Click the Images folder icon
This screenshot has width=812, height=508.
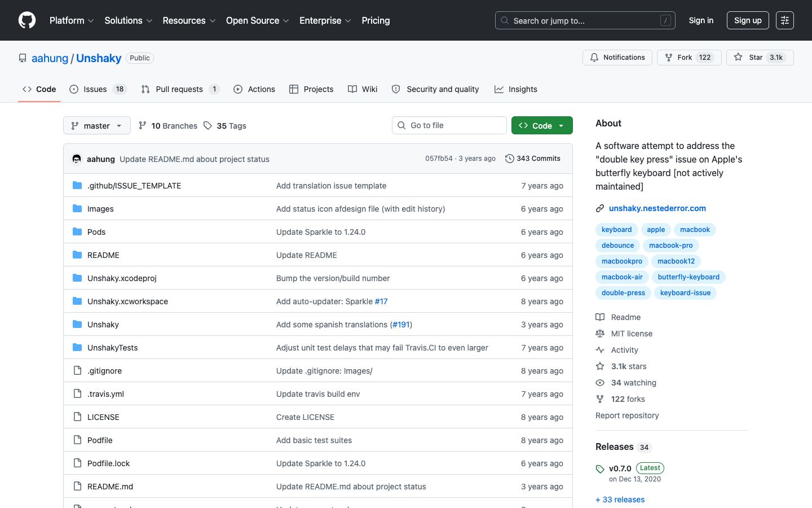coord(77,209)
